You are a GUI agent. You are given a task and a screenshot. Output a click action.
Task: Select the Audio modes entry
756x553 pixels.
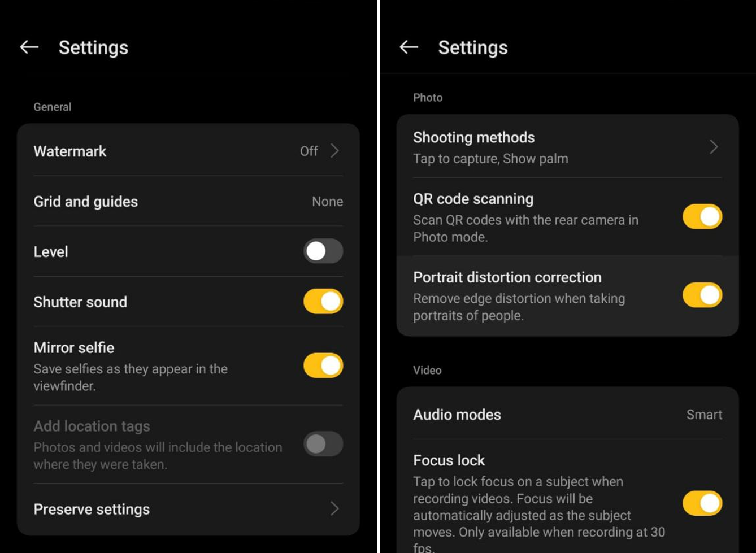click(x=567, y=415)
